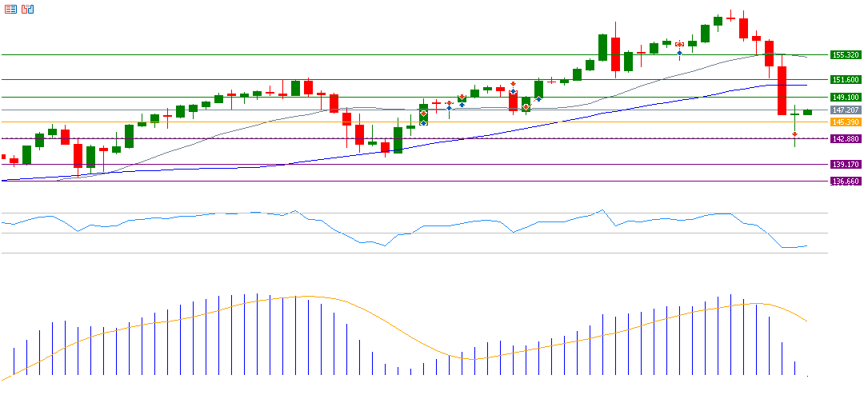Select the purple horizontal line at 139.170
The height and width of the screenshot is (403, 868).
coord(480,164)
